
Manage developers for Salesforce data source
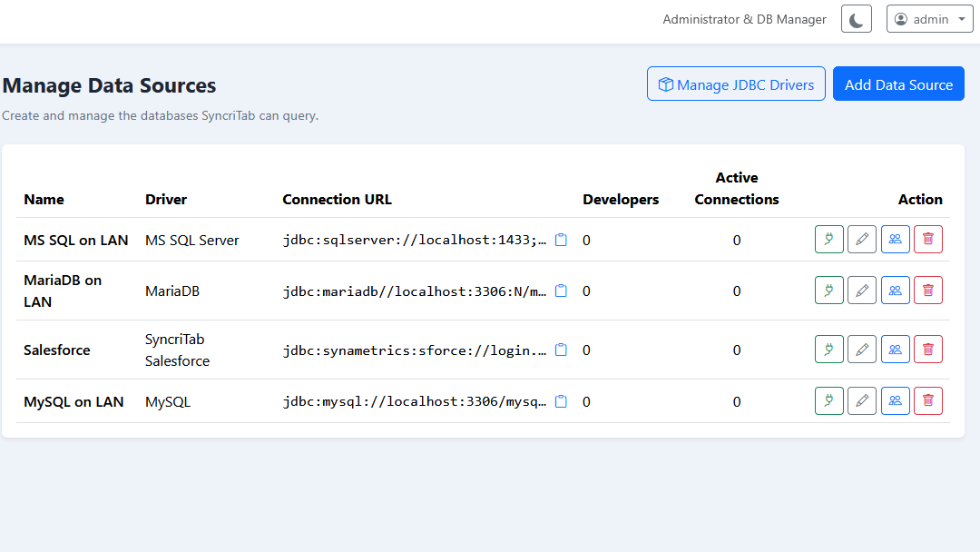pyautogui.click(x=895, y=350)
